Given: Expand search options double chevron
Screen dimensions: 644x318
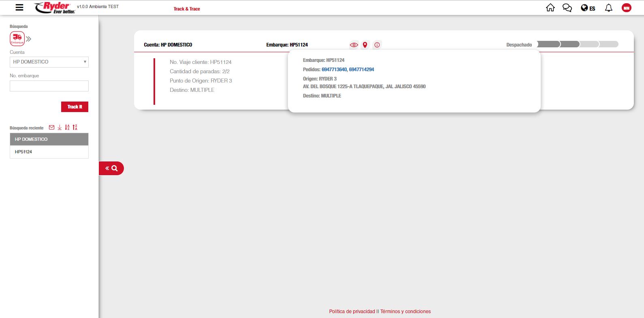Looking at the screenshot, I should pos(29,39).
